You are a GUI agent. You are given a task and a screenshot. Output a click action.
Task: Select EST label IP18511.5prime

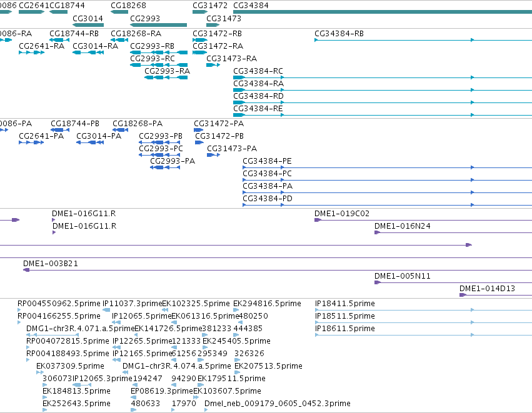[x=345, y=316]
